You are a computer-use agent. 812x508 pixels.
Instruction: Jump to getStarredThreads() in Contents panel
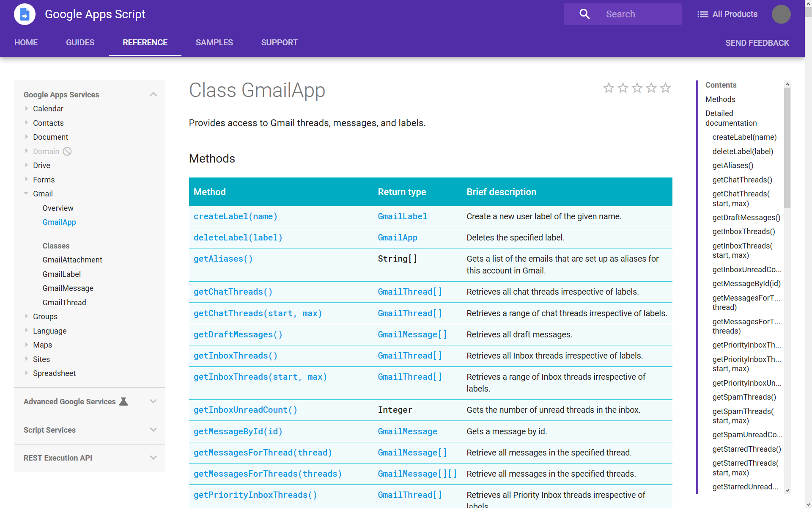point(747,449)
